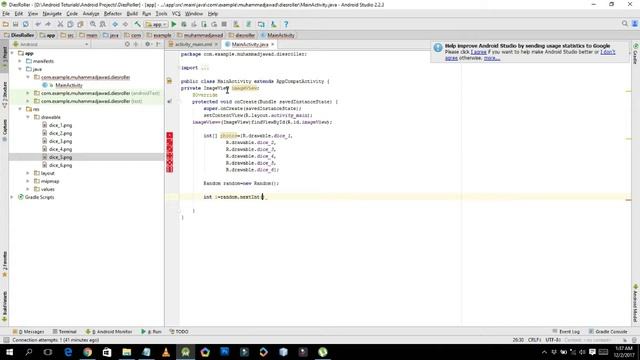
Task: Click the Find magnifier toolbar icon
Action: tap(93, 24)
